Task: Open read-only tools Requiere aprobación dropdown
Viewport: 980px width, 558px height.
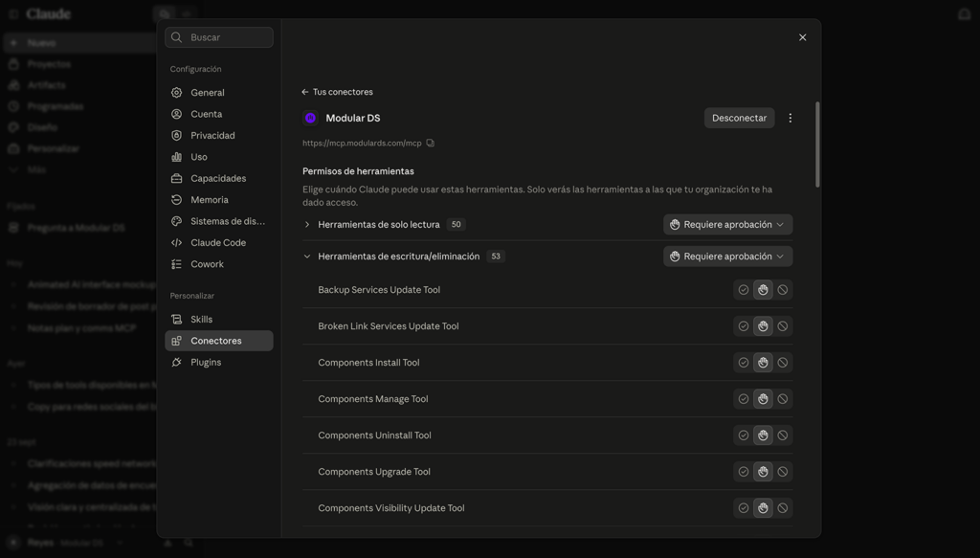Action: pos(727,224)
